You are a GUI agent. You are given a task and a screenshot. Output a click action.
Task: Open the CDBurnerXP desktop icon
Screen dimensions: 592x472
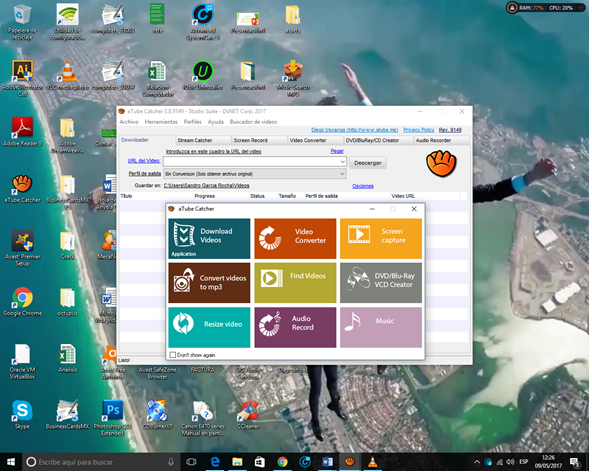(x=158, y=416)
